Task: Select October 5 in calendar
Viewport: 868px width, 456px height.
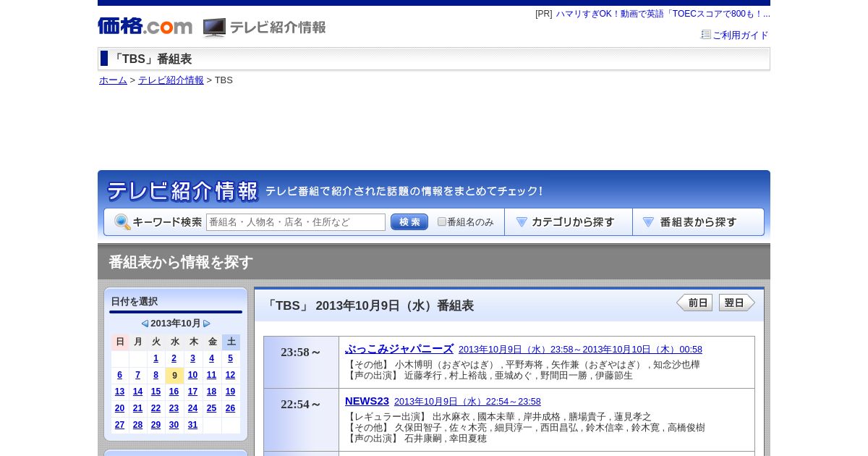Action: click(x=230, y=358)
